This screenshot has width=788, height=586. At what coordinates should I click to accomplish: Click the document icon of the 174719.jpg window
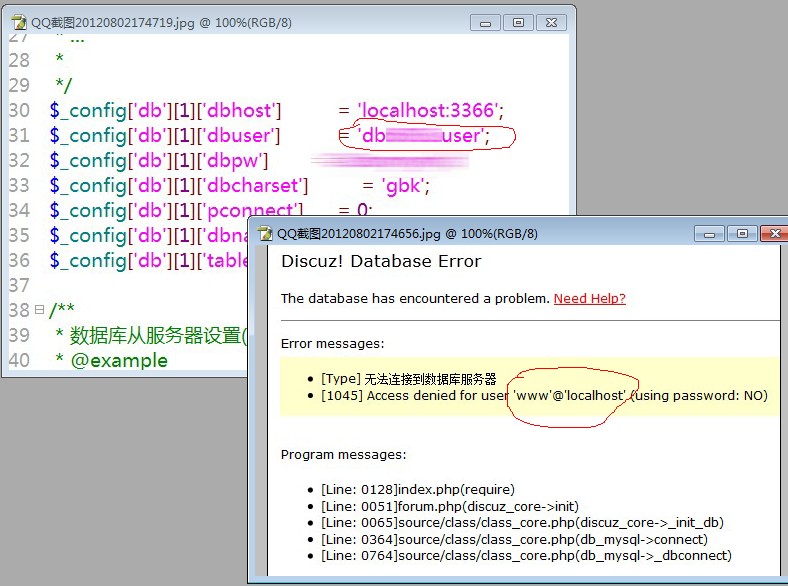click(19, 23)
